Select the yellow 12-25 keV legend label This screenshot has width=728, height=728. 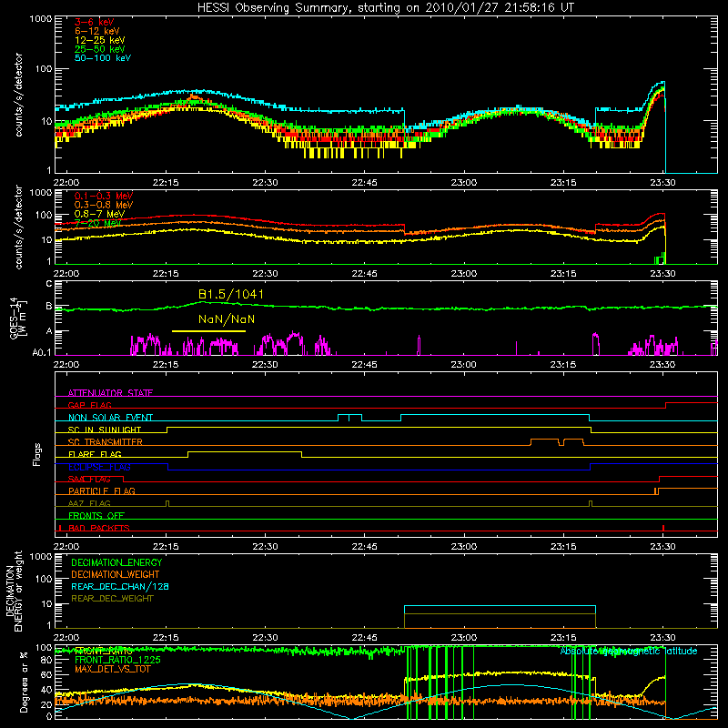100,40
